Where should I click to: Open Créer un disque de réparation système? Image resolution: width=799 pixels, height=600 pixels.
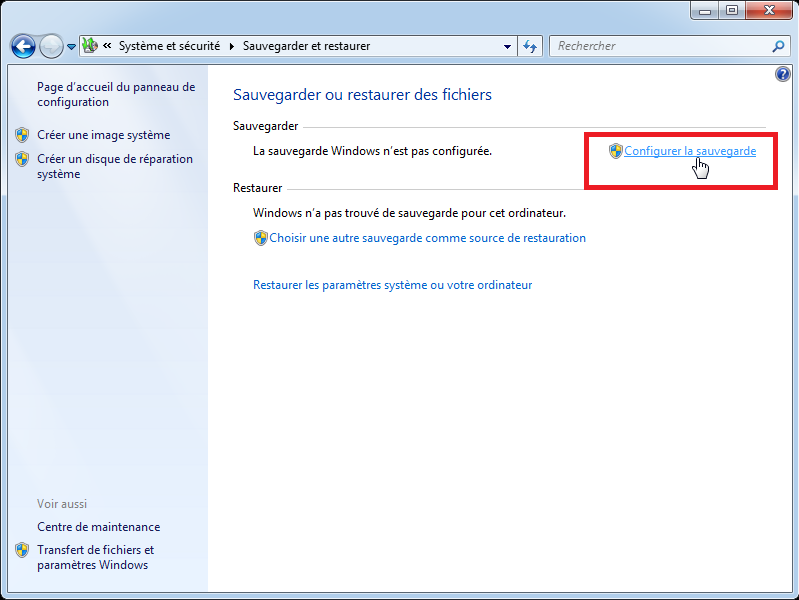click(x=115, y=166)
